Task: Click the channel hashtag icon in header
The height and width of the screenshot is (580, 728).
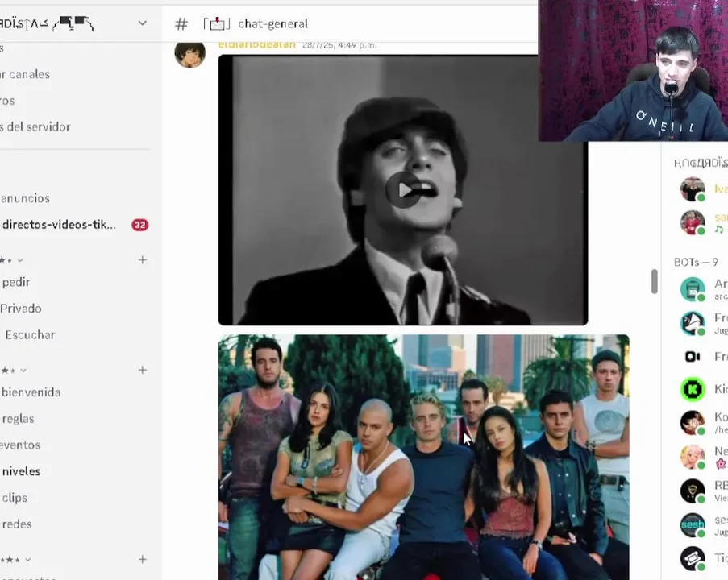Action: [x=181, y=23]
